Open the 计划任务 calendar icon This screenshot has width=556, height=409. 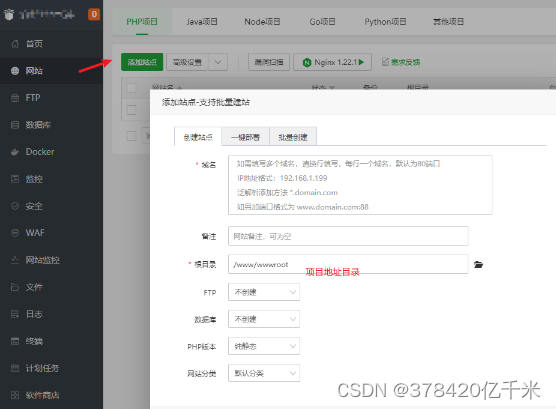coord(15,368)
